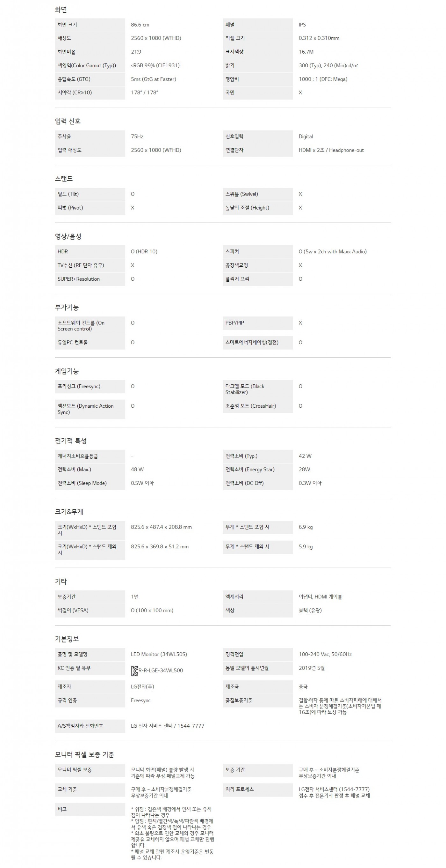Click the 전력소비 (Energy Star) label
The width and height of the screenshot is (446, 868).
coord(250,470)
